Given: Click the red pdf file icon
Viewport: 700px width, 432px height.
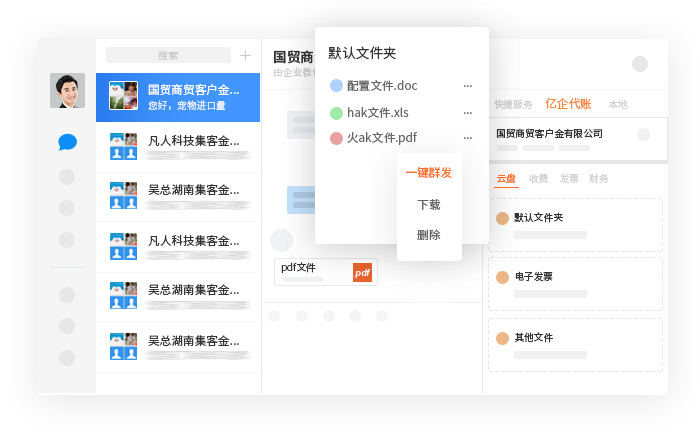Looking at the screenshot, I should tap(336, 139).
